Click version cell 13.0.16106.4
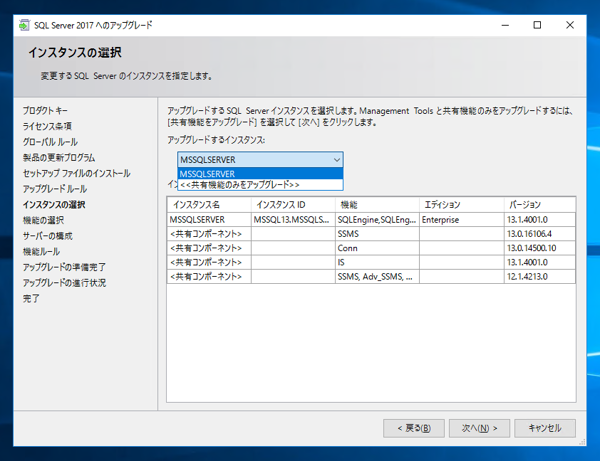The height and width of the screenshot is (461, 600). point(540,234)
